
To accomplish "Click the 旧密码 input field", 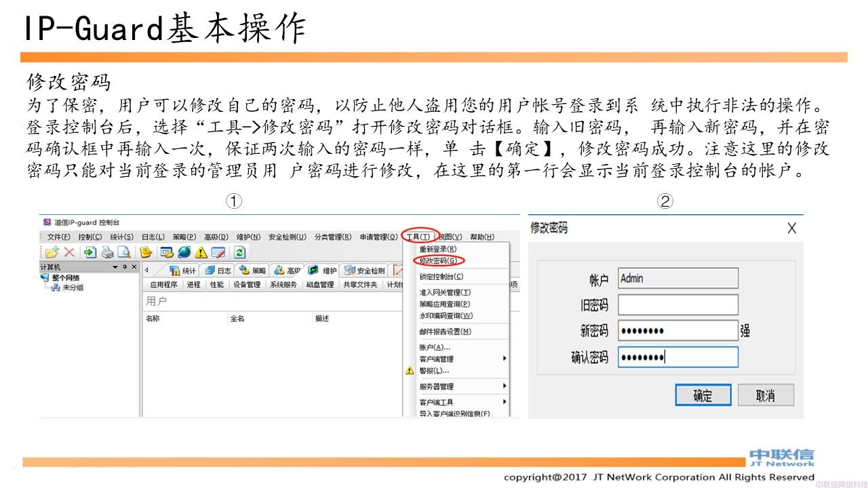I will 677,305.
